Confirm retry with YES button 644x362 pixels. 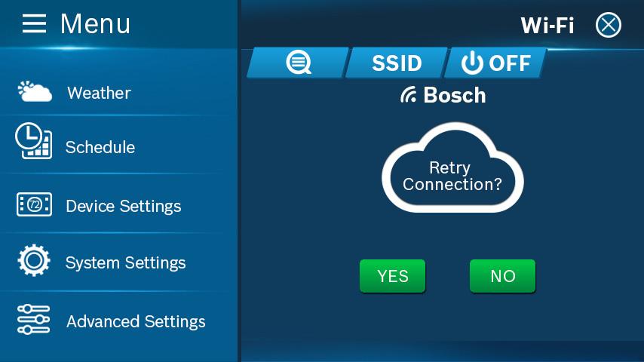pos(393,276)
